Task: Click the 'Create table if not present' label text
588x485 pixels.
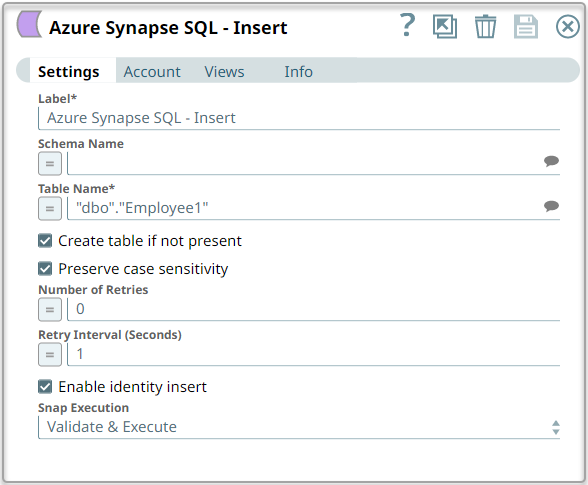Action: pos(150,241)
